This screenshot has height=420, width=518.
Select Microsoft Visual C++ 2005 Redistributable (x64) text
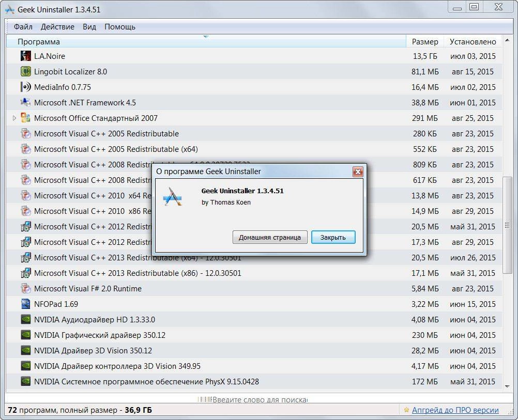tap(116, 149)
